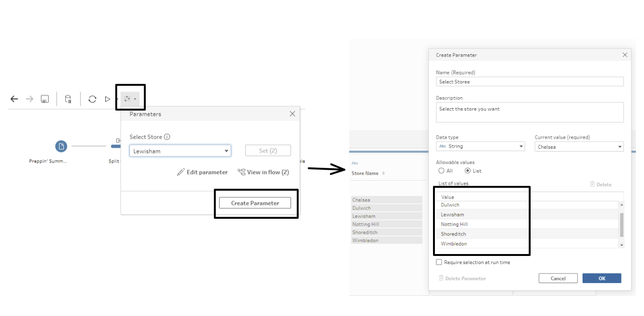Select Dulwich in the Store Name column
The width and height of the screenshot is (644, 316).
387,208
